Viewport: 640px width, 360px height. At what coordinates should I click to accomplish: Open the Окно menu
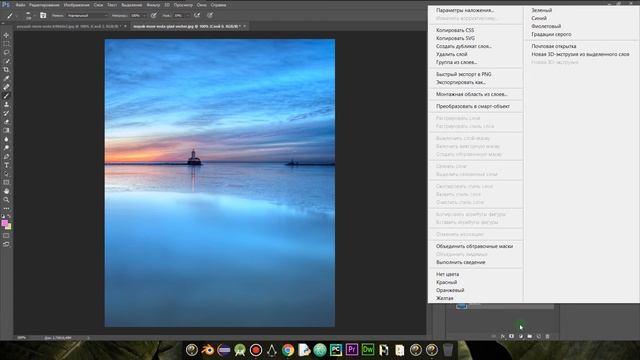(x=201, y=5)
